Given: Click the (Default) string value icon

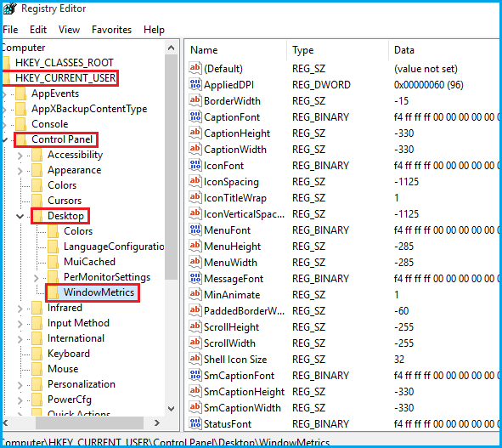Looking at the screenshot, I should coord(195,68).
